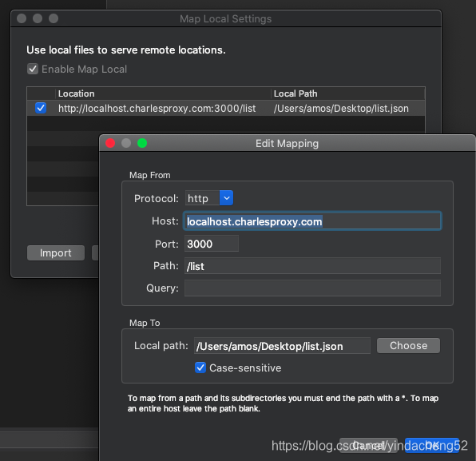Click the green zoom button of Edit Mapping

pos(142,143)
